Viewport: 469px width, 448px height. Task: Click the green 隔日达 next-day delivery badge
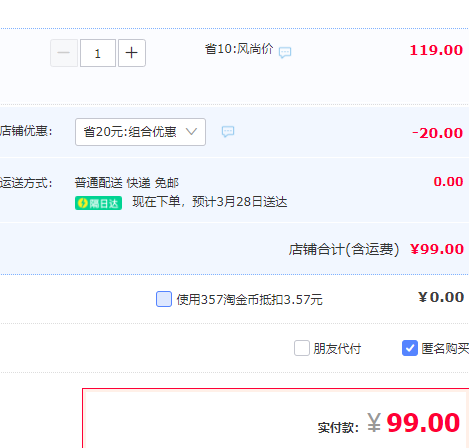pyautogui.click(x=98, y=203)
